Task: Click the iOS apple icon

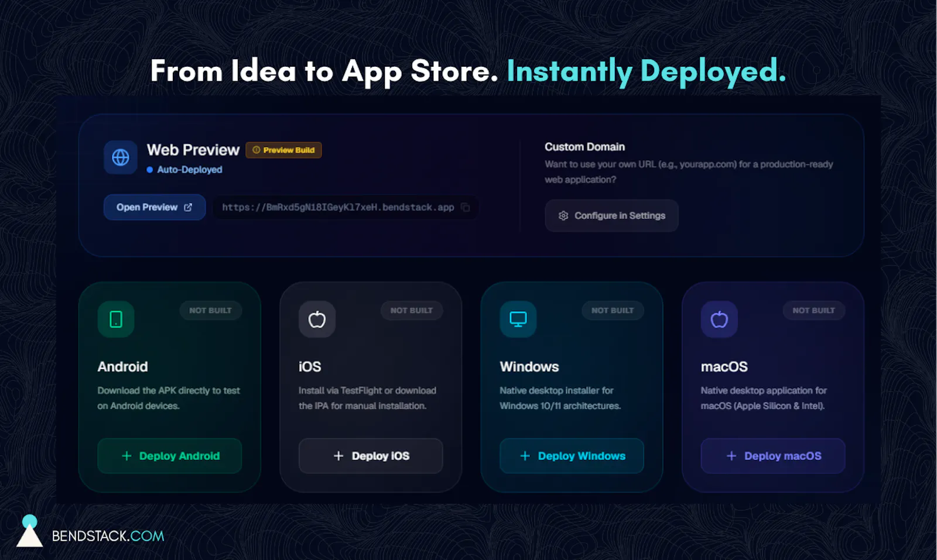Action: coord(317,319)
